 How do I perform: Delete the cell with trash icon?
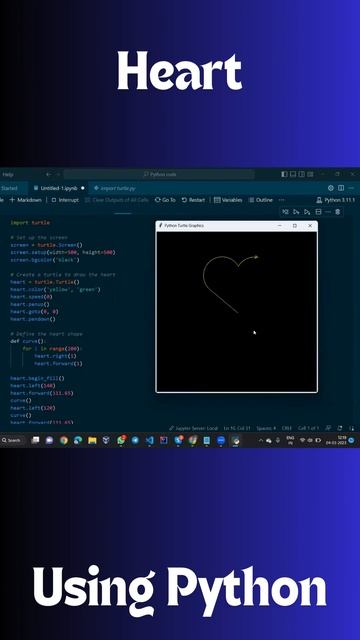(338, 212)
